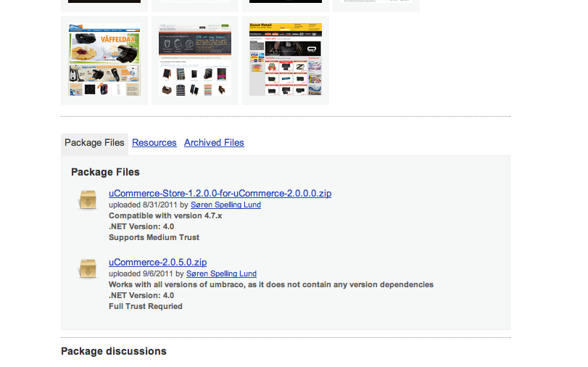
Task: Switch to the Archived Files tab
Action: tap(214, 143)
